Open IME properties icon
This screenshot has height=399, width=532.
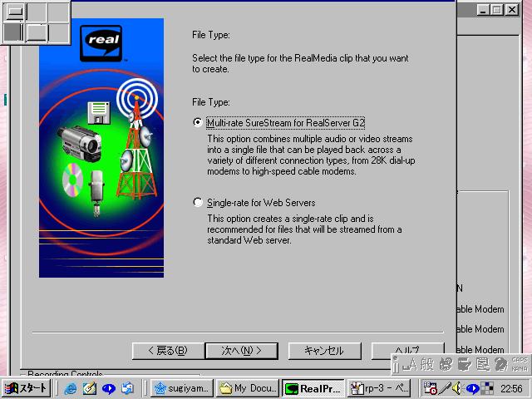(x=482, y=364)
